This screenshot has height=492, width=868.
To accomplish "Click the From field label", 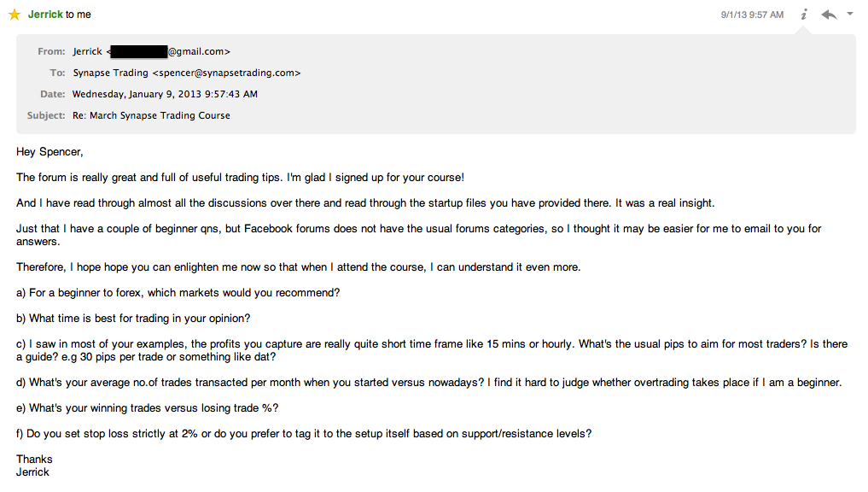I will tap(51, 52).
